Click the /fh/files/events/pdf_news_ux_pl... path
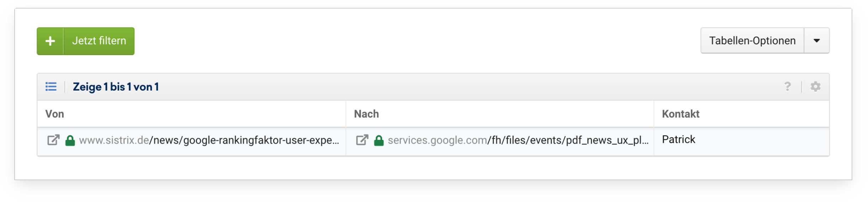The image size is (868, 203). tap(568, 140)
